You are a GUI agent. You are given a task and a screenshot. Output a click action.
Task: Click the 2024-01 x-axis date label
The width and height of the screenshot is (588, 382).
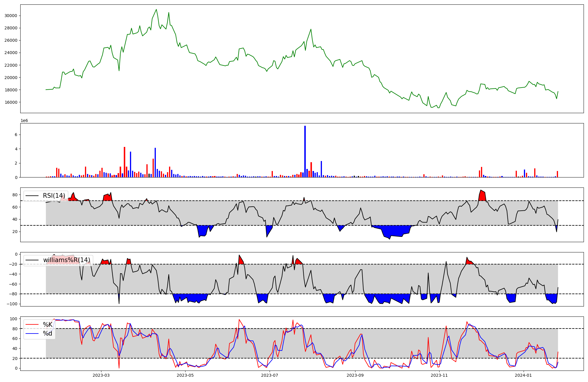pos(524,375)
